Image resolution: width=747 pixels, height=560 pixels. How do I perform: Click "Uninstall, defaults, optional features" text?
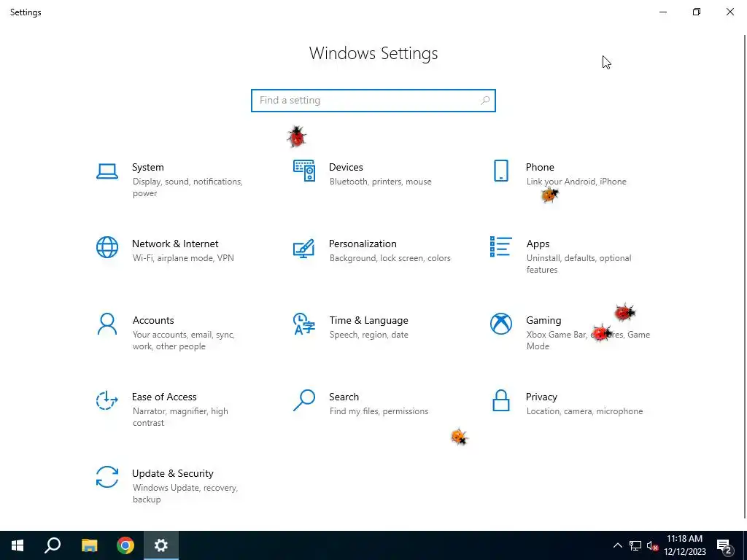(x=578, y=264)
